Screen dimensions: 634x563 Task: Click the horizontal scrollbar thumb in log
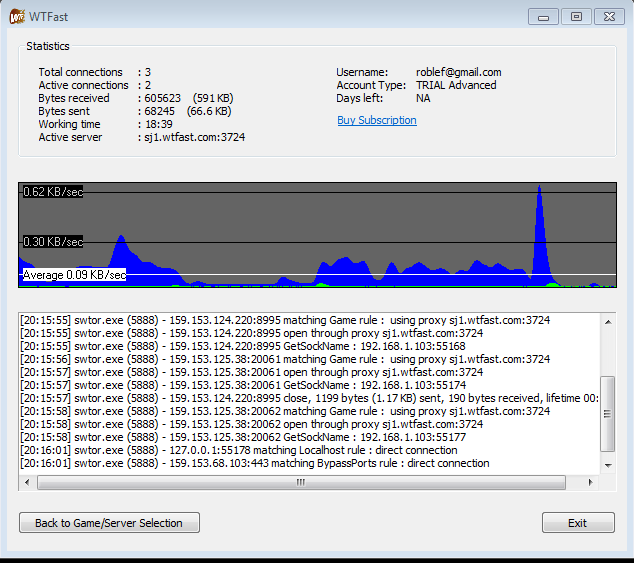coord(301,482)
